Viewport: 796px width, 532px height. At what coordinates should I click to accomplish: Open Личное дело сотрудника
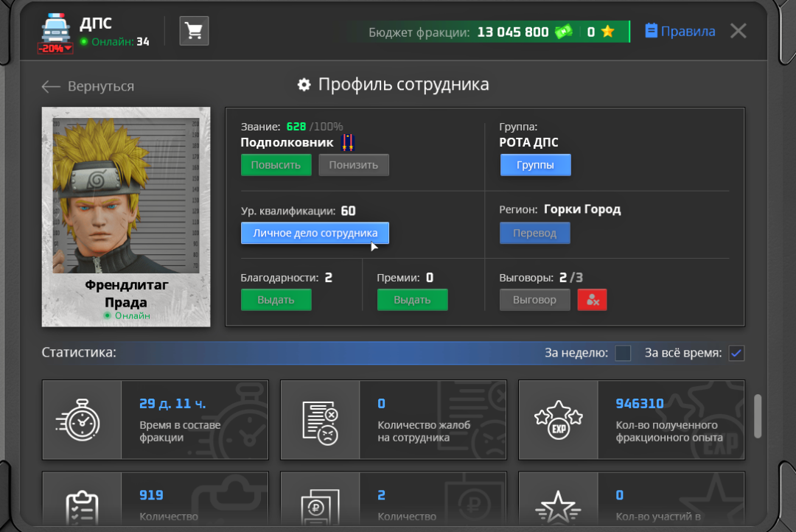tap(315, 233)
